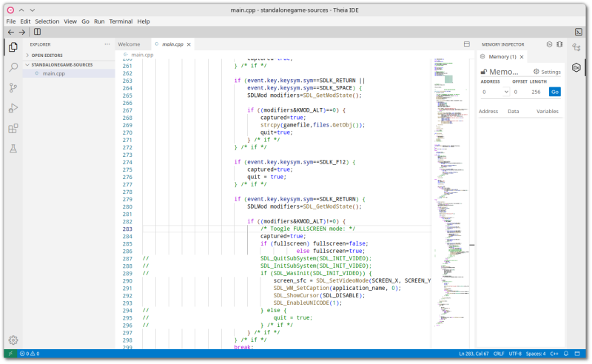
Task: Click the Manage gear icon in the sidebar
Action: (x=13, y=340)
